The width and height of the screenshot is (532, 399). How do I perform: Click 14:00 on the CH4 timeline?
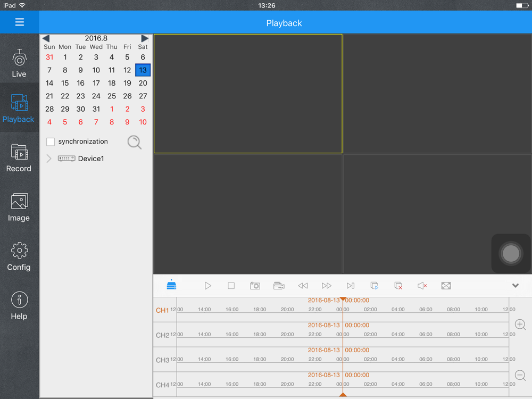(x=204, y=384)
